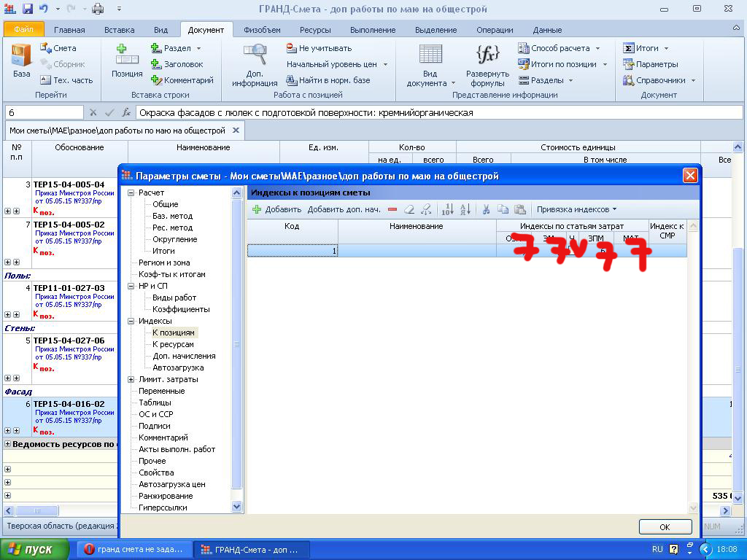Image resolution: width=747 pixels, height=560 pixels.
Task: Confirm formula bar edit with checkmark icon
Action: pyautogui.click(x=109, y=113)
